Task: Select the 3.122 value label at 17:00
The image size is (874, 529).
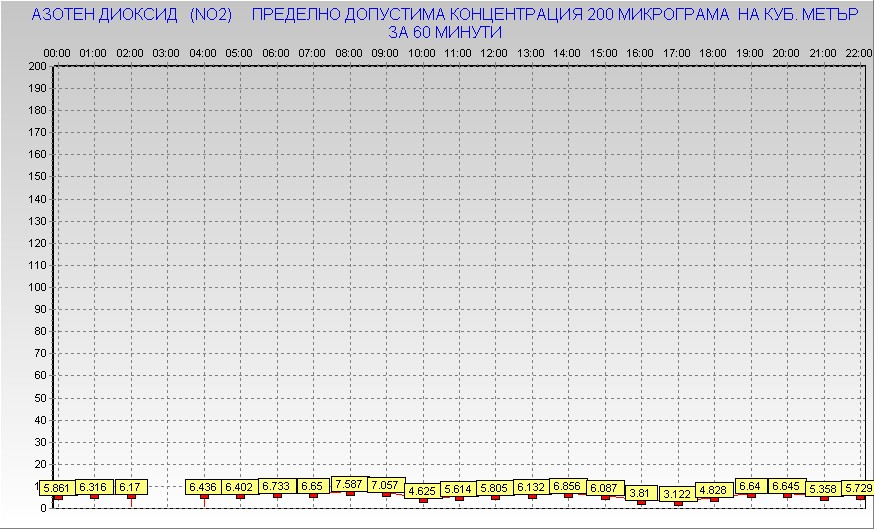Action: (677, 494)
